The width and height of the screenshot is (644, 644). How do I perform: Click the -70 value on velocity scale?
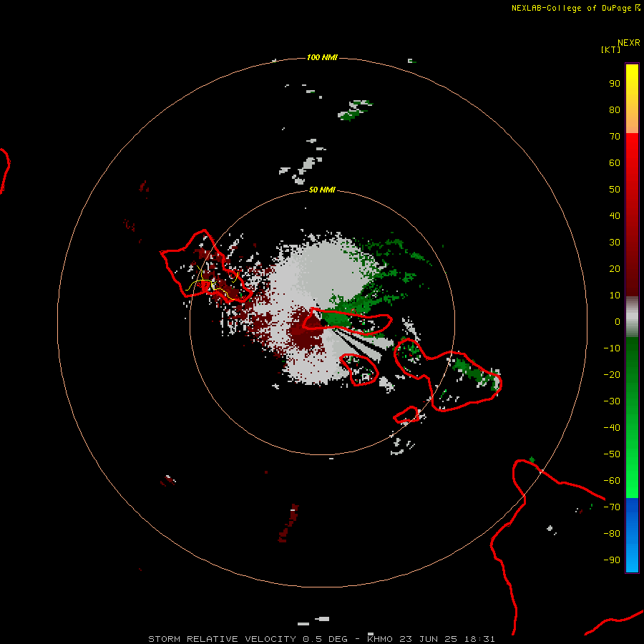[612, 507]
